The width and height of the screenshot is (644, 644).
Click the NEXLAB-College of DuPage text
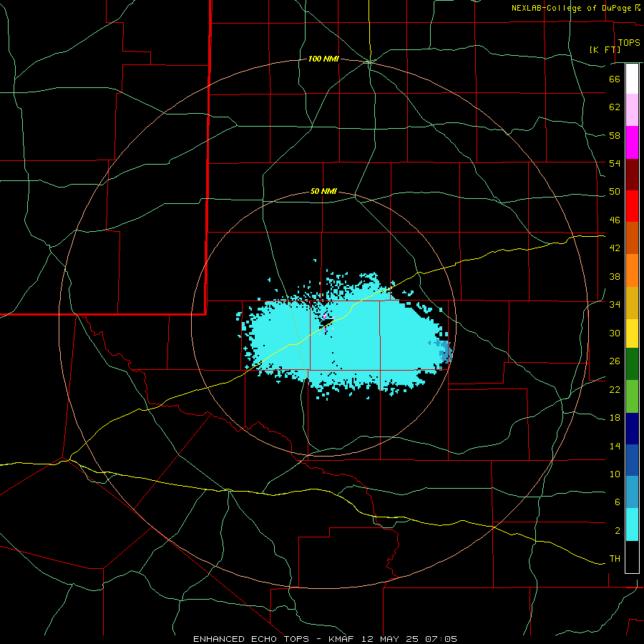coord(571,8)
